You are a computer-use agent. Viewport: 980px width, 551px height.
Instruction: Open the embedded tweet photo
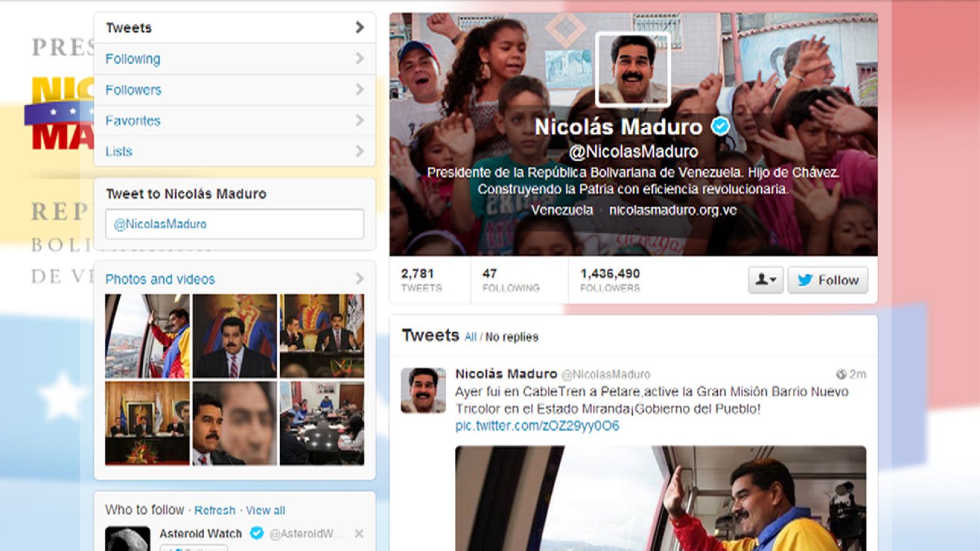[660, 498]
